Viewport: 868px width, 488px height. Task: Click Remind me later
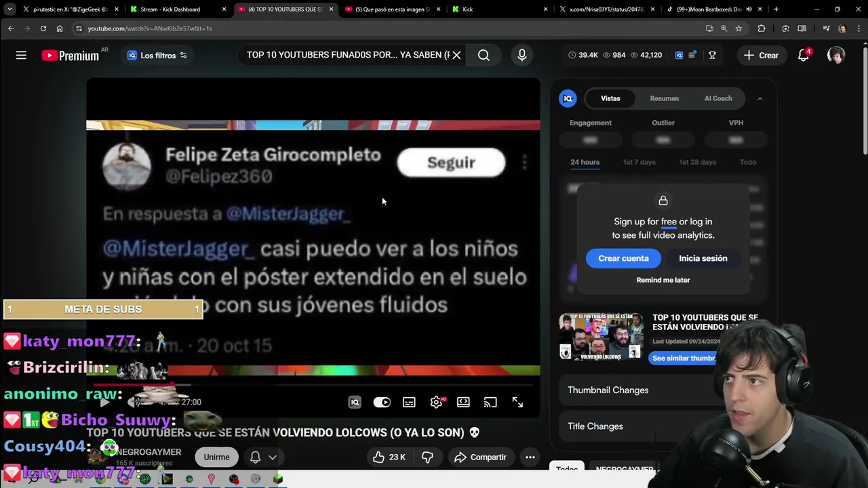663,280
